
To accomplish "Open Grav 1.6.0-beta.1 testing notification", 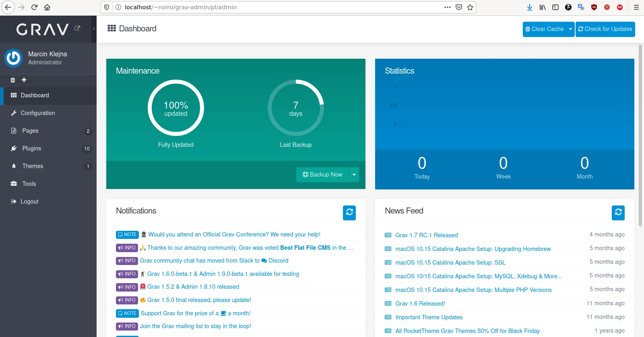I will coord(223,274).
